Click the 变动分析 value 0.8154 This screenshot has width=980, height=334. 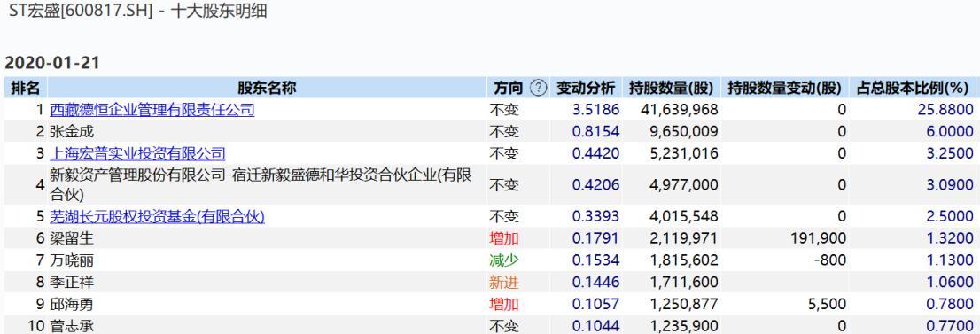[595, 132]
